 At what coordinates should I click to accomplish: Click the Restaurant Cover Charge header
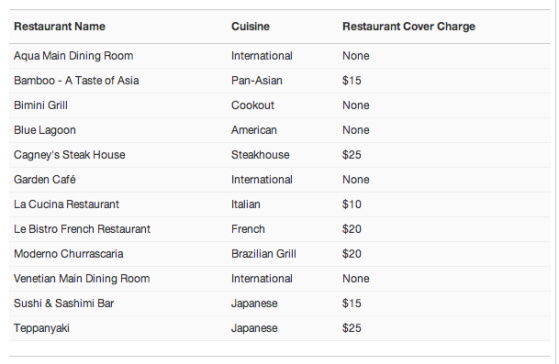click(x=409, y=26)
